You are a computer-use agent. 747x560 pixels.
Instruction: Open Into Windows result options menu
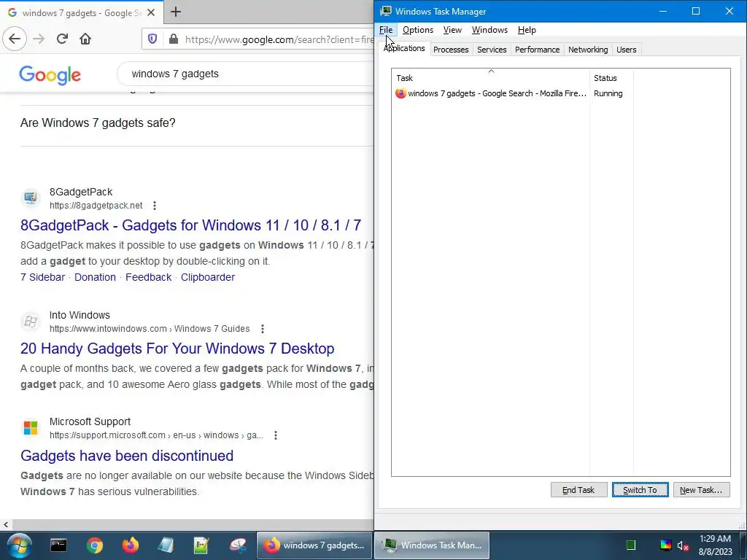(263, 329)
